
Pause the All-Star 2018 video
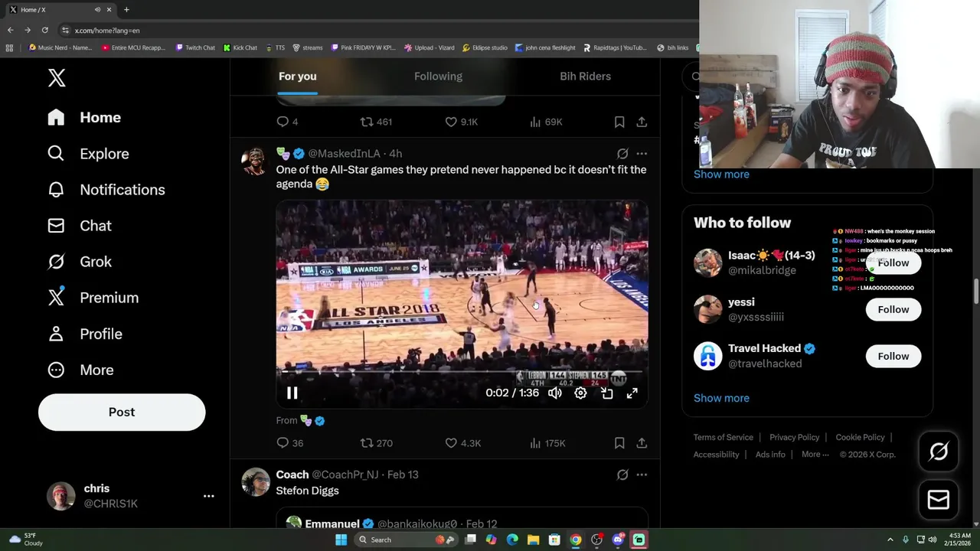(292, 393)
